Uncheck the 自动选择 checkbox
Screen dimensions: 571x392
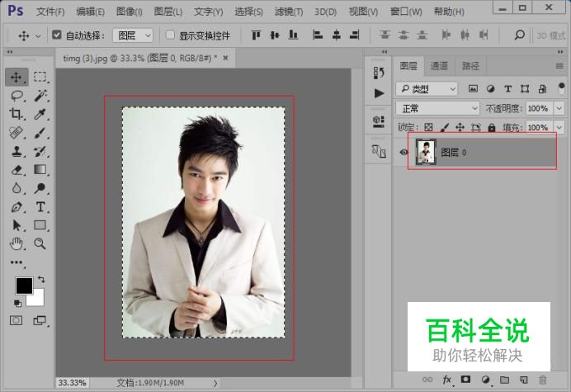[x=56, y=35]
